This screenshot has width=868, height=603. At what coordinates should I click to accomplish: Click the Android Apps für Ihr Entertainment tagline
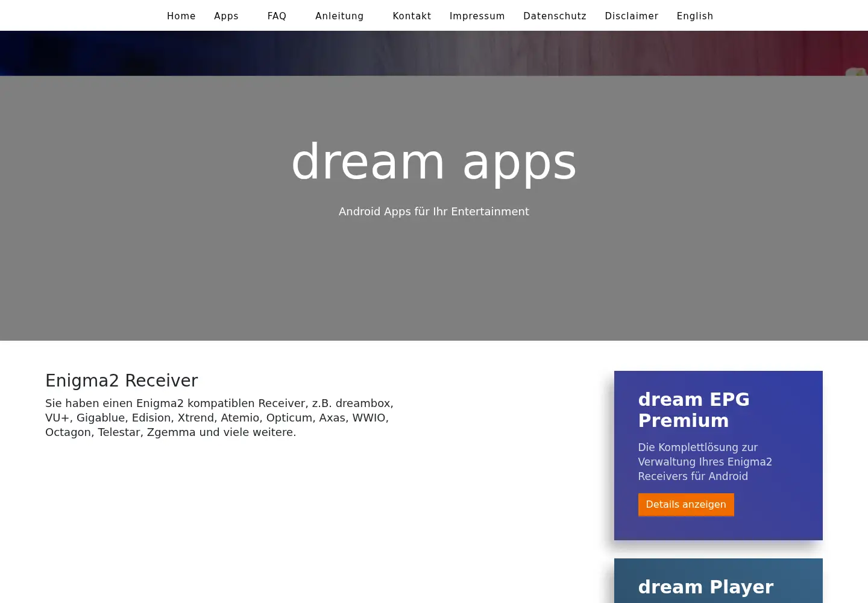click(x=434, y=212)
